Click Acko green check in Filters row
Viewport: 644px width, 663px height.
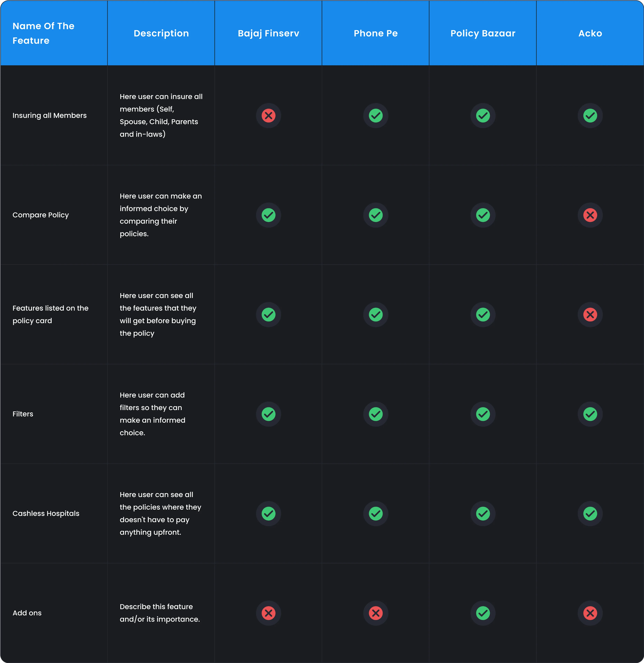pos(590,414)
